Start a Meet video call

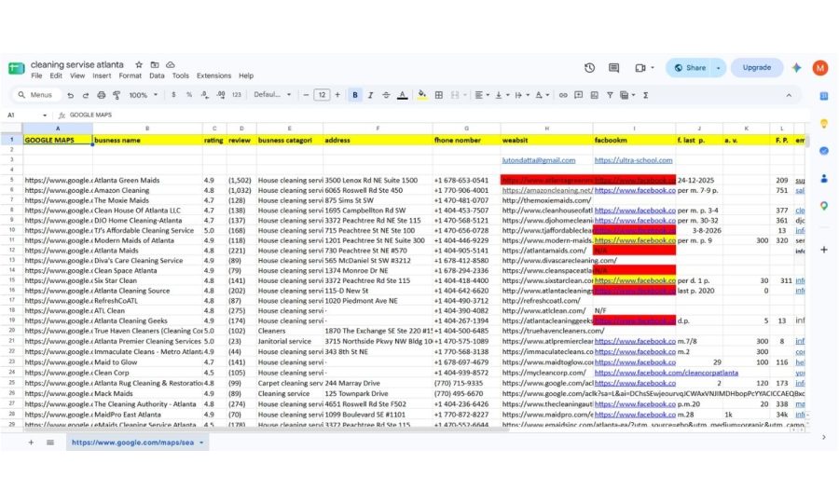pos(640,68)
